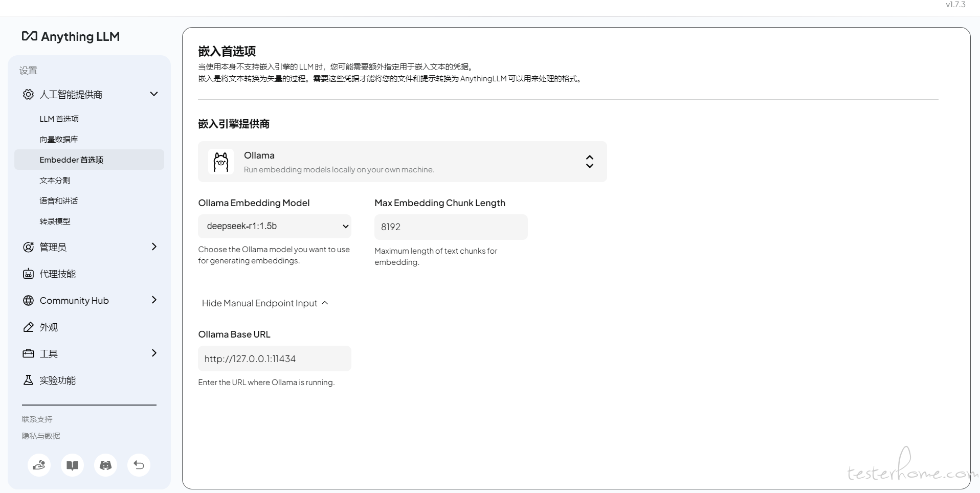Open 文本分割 settings page
The height and width of the screenshot is (493, 980).
55,180
